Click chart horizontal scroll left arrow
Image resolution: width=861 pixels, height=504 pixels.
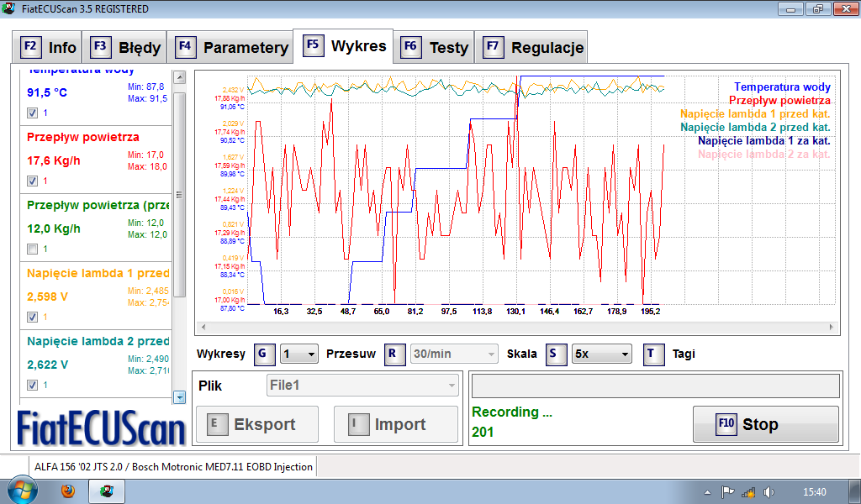tap(203, 327)
